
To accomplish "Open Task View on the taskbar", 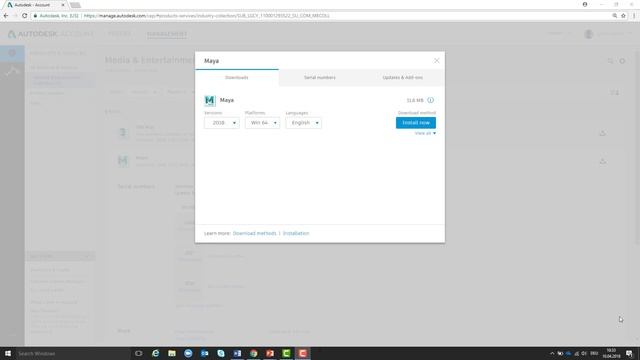I will pos(139,353).
